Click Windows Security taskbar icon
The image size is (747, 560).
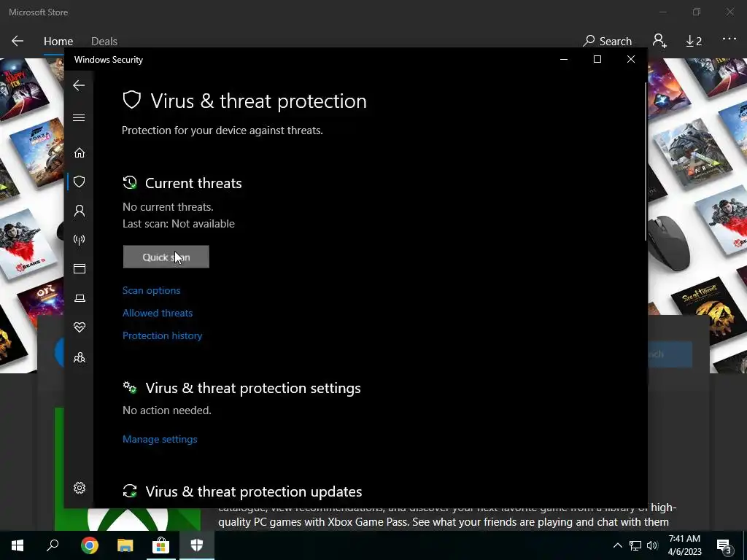point(197,545)
